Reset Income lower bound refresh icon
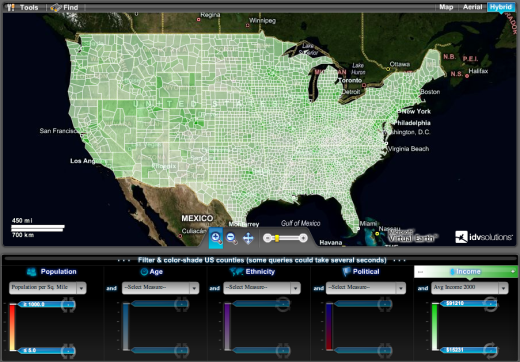The width and height of the screenshot is (520, 362). 490,350
